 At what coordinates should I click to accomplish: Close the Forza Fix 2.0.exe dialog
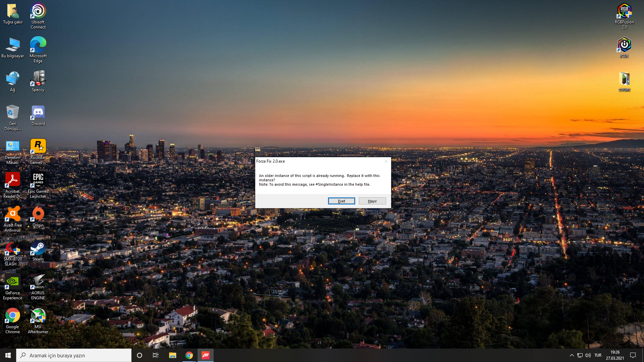(386, 161)
